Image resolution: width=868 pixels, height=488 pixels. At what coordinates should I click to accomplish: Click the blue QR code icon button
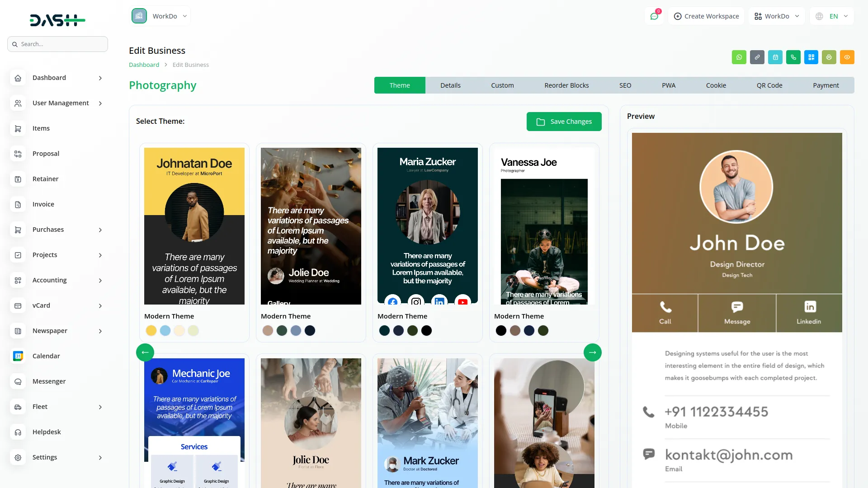(811, 57)
